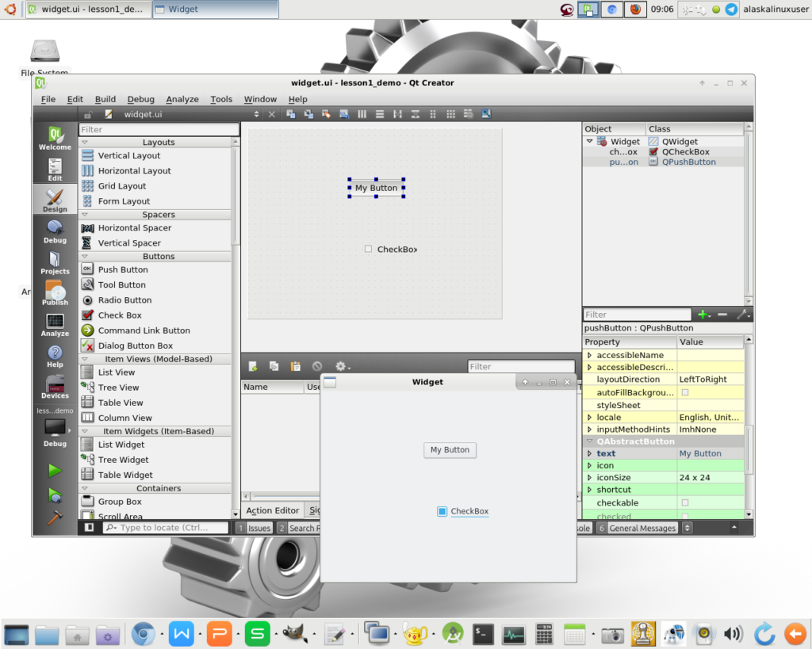Open the Build menu
812x649 pixels.
pyautogui.click(x=105, y=99)
